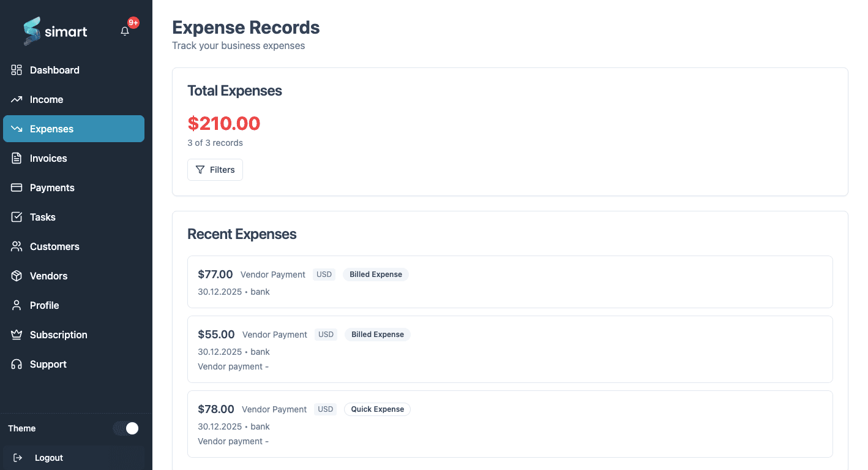Select the Income trending arrow icon
Viewport: 868px width, 470px height.
point(17,99)
